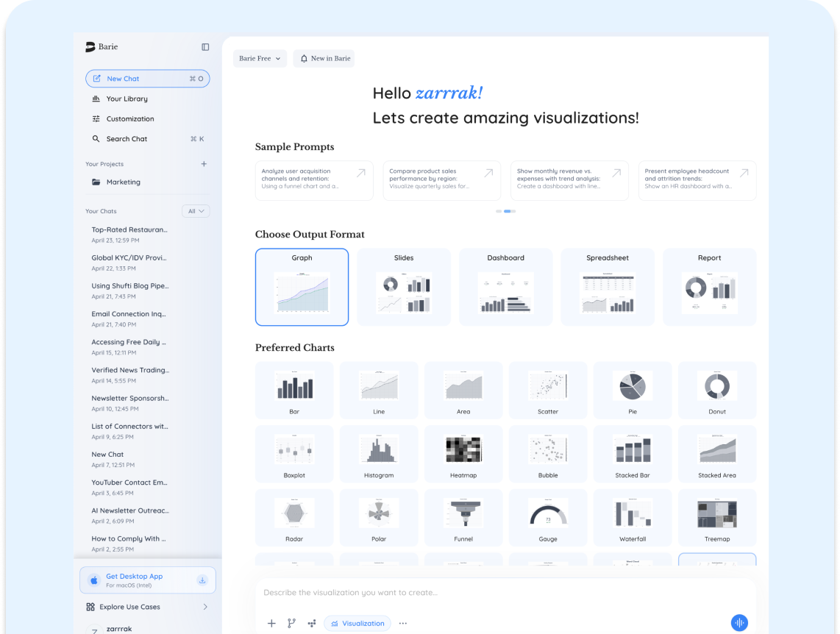Image resolution: width=840 pixels, height=634 pixels.
Task: Start a New Chat
Action: click(147, 79)
